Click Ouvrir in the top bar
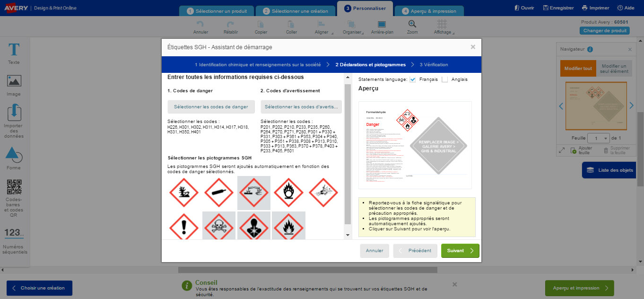The image size is (644, 299). pyautogui.click(x=524, y=8)
